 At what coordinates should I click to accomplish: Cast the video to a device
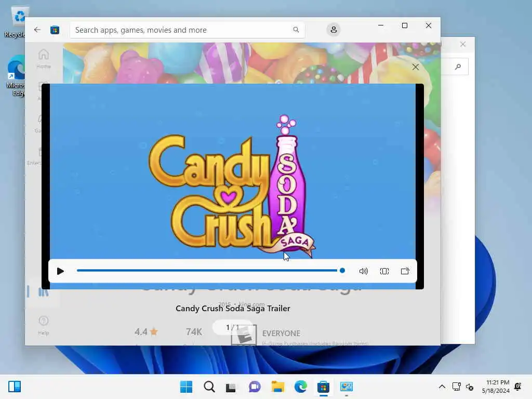pyautogui.click(x=405, y=271)
